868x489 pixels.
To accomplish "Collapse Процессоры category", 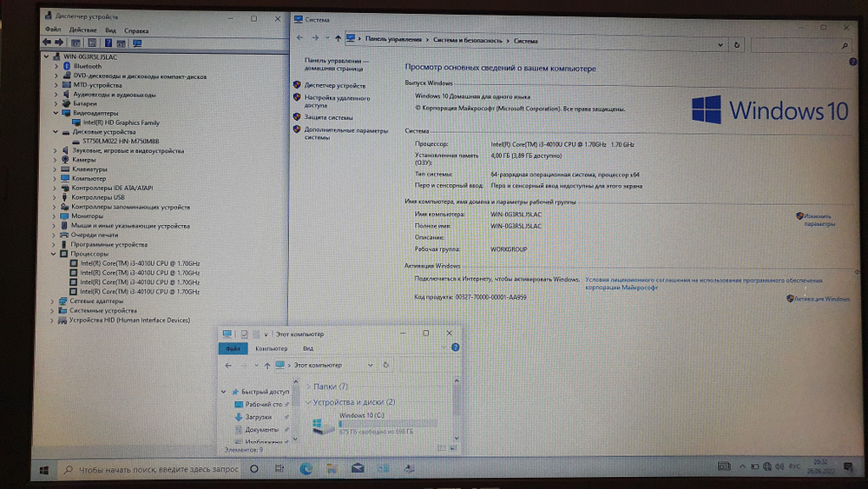I will [x=54, y=254].
